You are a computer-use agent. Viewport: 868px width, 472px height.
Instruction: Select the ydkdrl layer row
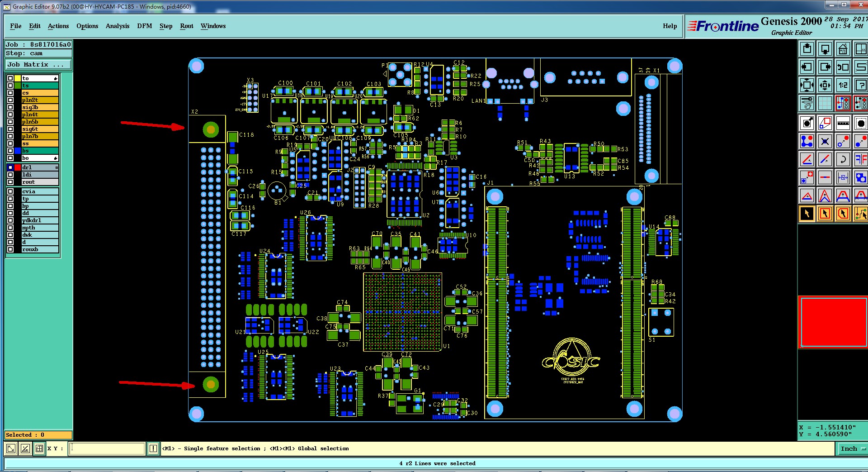coord(40,220)
